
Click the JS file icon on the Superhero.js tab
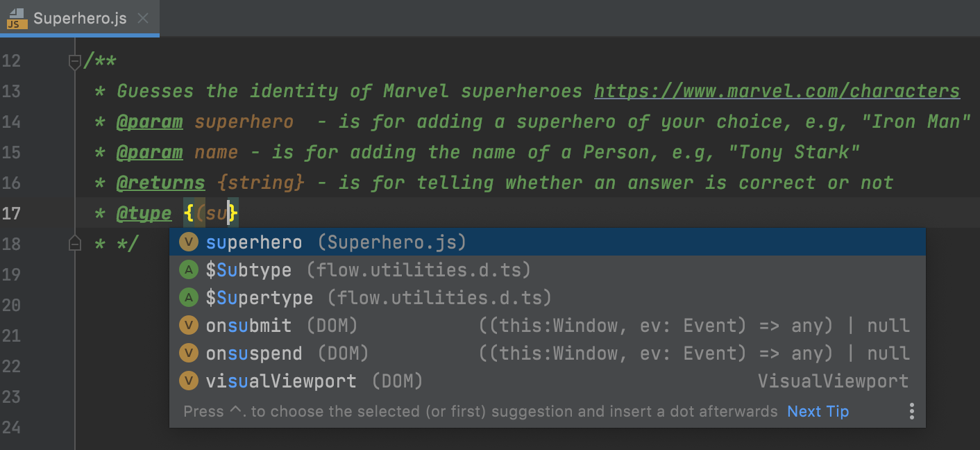click(17, 19)
